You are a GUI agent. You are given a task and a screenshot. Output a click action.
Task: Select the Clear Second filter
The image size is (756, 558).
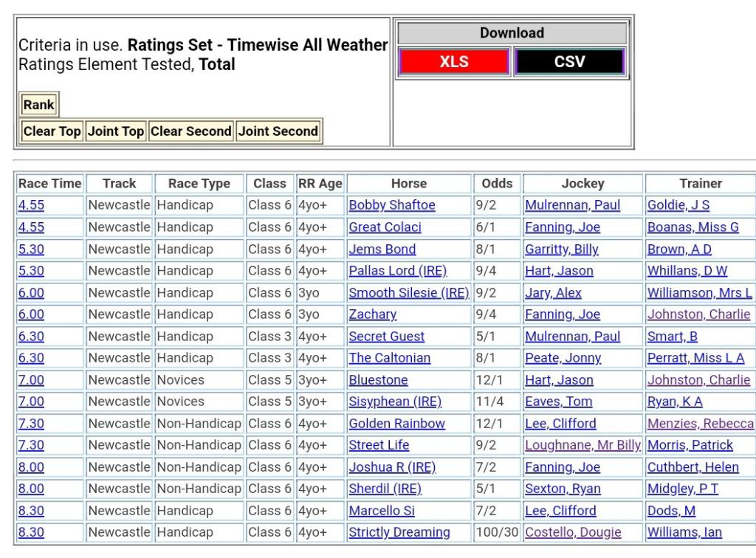click(190, 131)
